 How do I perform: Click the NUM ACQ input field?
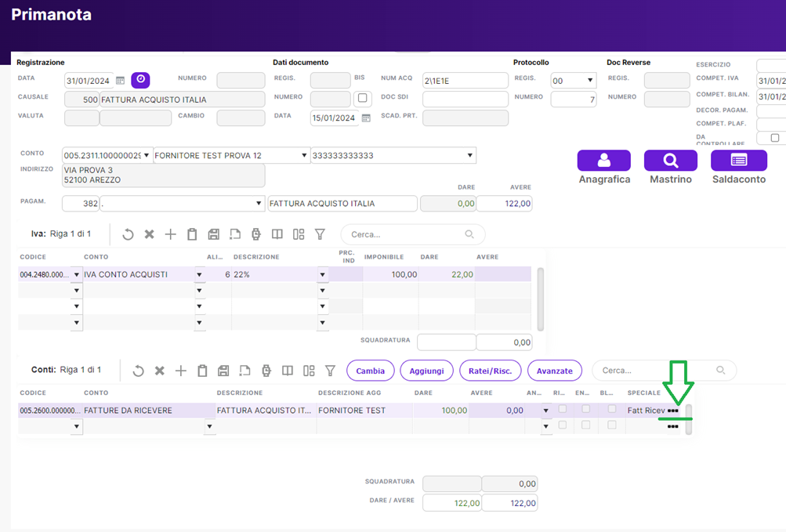coord(465,81)
